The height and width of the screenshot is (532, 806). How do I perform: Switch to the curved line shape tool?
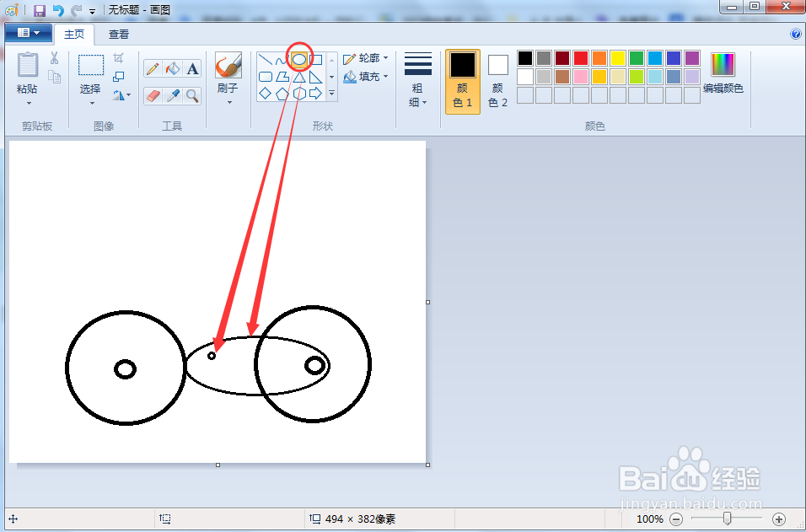[x=282, y=60]
